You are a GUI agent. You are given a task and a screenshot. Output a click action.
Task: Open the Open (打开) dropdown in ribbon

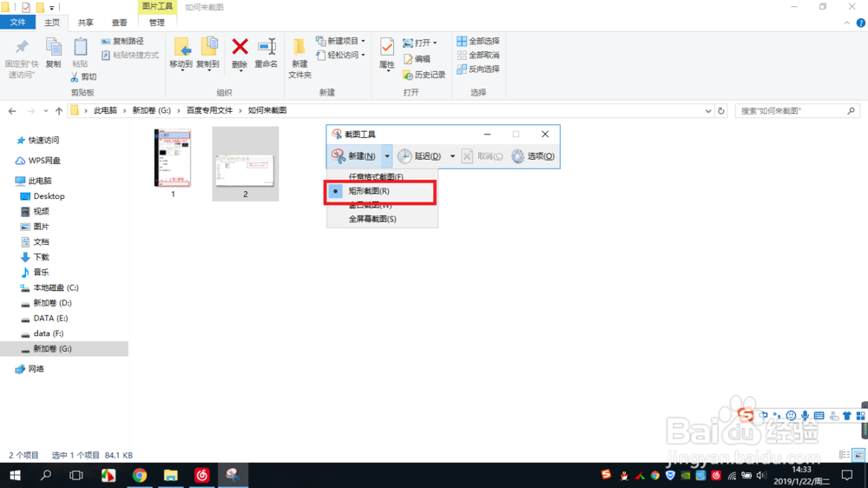point(419,43)
